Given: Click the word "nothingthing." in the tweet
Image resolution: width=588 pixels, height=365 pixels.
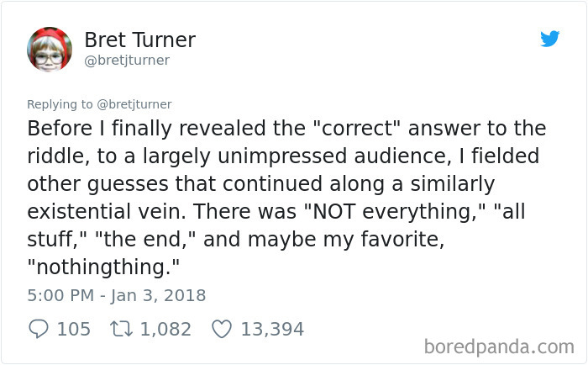Looking at the screenshot, I should (x=104, y=266).
